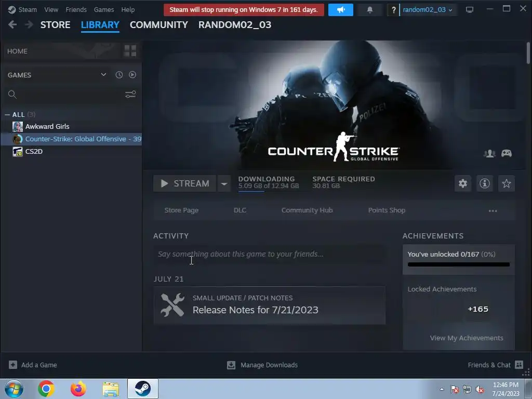Go forward with the right arrow

coord(29,24)
